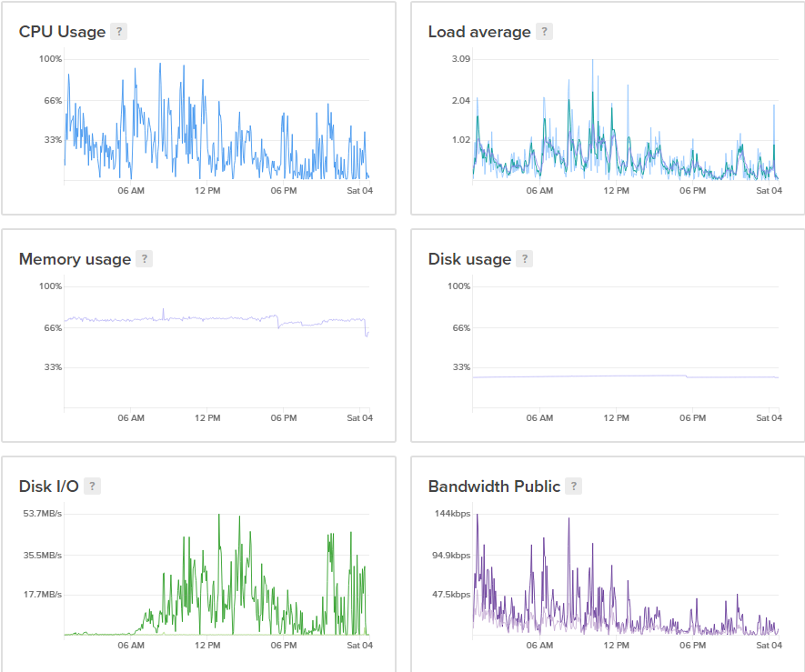The width and height of the screenshot is (805, 672).
Task: Click the CPU Usage panel title
Action: pos(62,32)
